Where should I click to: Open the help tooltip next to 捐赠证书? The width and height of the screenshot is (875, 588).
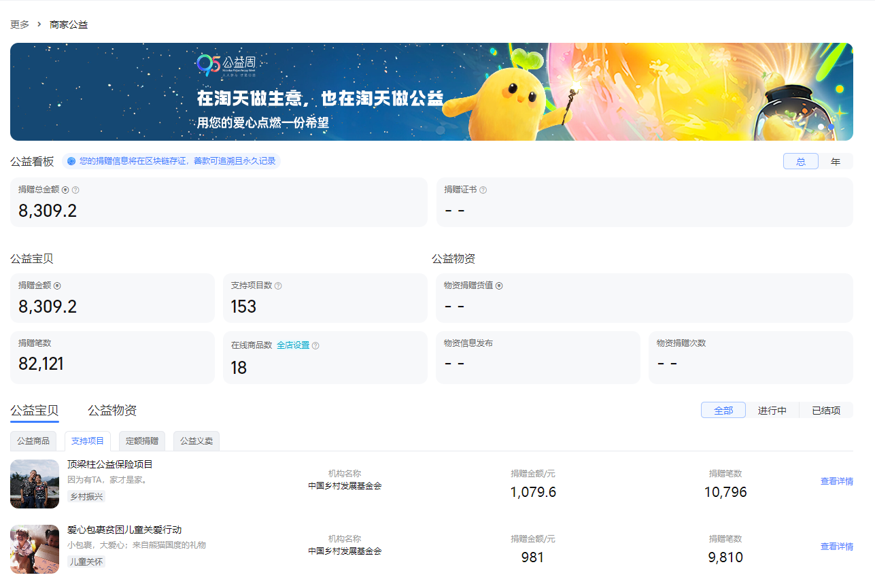click(x=483, y=190)
